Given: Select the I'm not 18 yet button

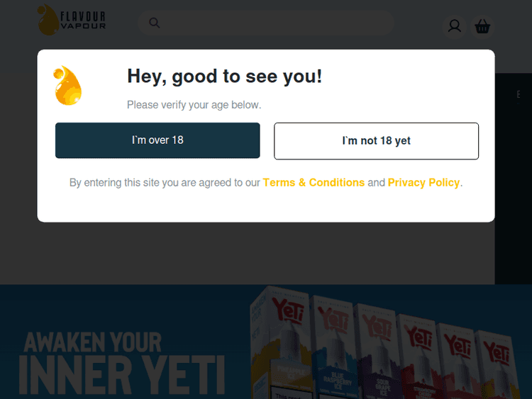Looking at the screenshot, I should point(376,141).
